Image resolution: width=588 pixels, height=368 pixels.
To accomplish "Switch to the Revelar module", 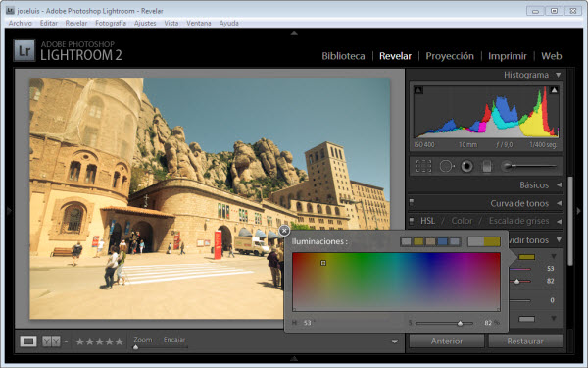I will pyautogui.click(x=395, y=56).
